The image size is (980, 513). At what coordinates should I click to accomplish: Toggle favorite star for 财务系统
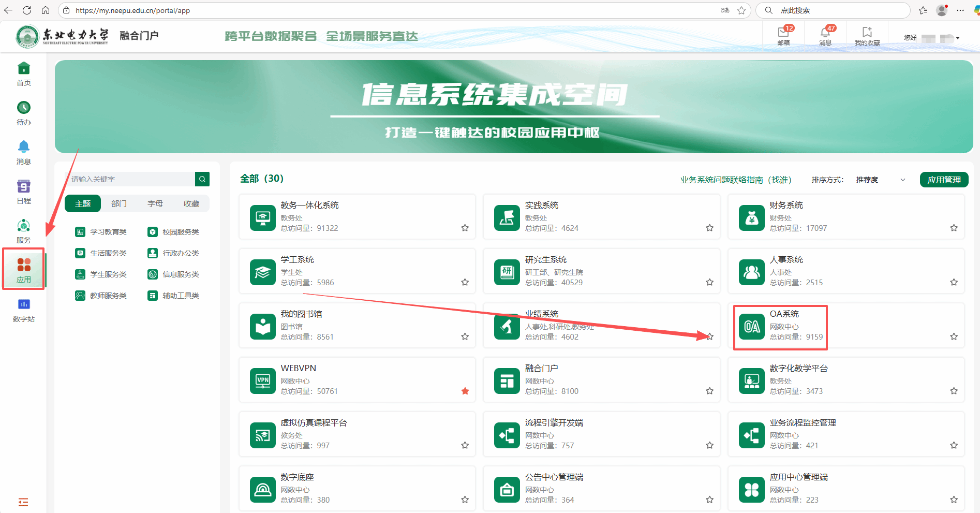tap(954, 228)
